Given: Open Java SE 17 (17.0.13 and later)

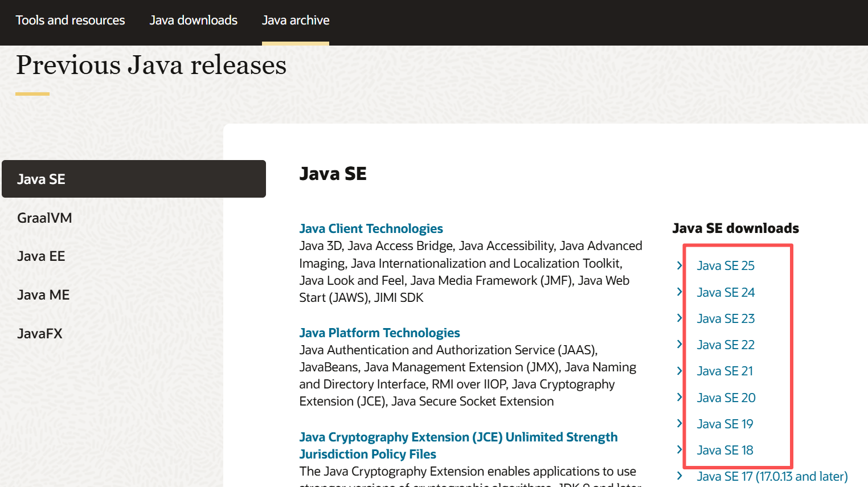Looking at the screenshot, I should [x=772, y=477].
